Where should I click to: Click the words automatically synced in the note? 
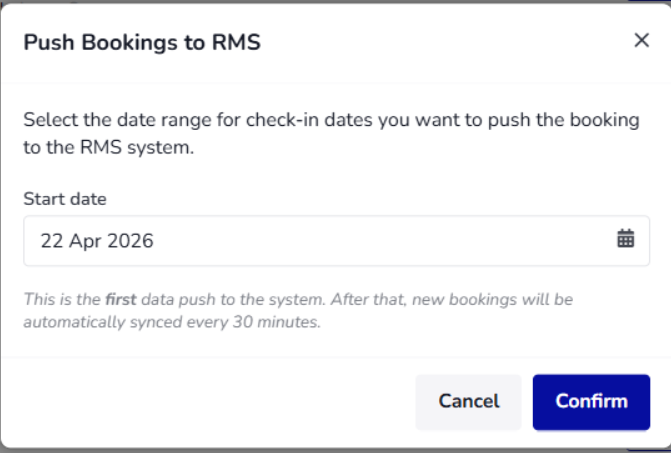click(x=74, y=322)
